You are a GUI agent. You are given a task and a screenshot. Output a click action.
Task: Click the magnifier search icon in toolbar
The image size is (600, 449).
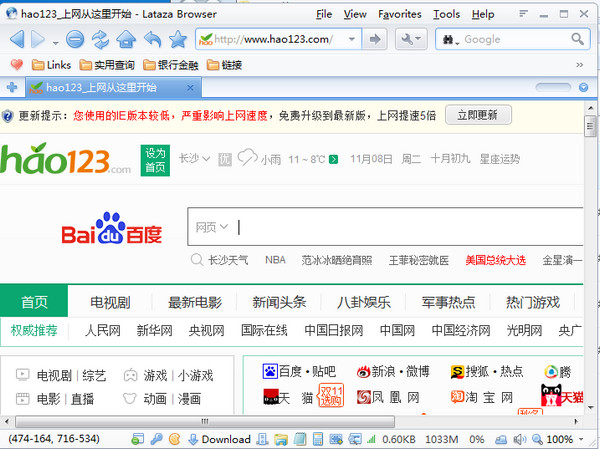(577, 39)
